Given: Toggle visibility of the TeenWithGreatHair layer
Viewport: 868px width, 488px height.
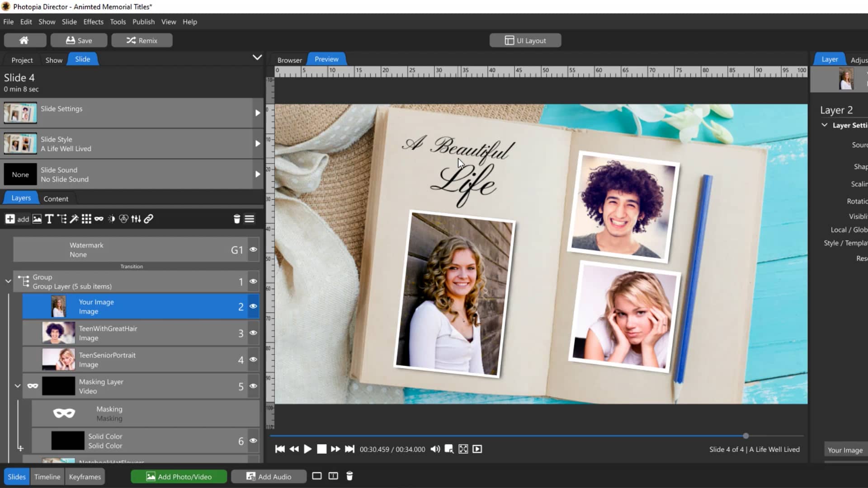Looking at the screenshot, I should 253,333.
